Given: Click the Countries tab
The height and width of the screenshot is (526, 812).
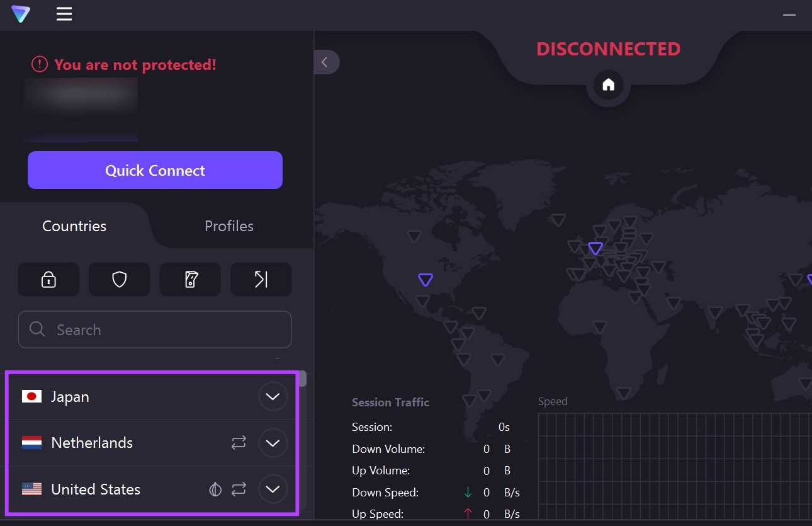Looking at the screenshot, I should coord(74,226).
